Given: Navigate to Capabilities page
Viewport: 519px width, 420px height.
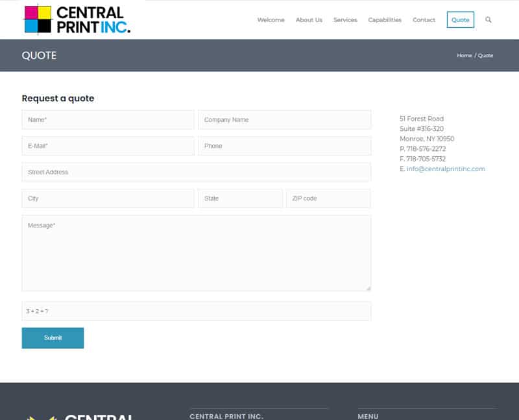Looking at the screenshot, I should [385, 20].
